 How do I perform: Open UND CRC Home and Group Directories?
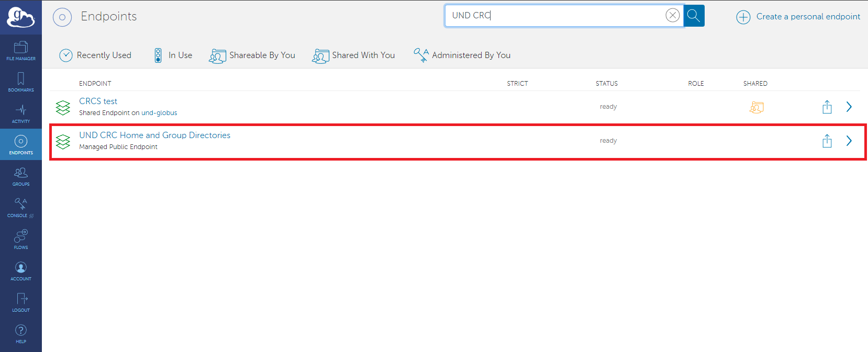[x=154, y=135]
